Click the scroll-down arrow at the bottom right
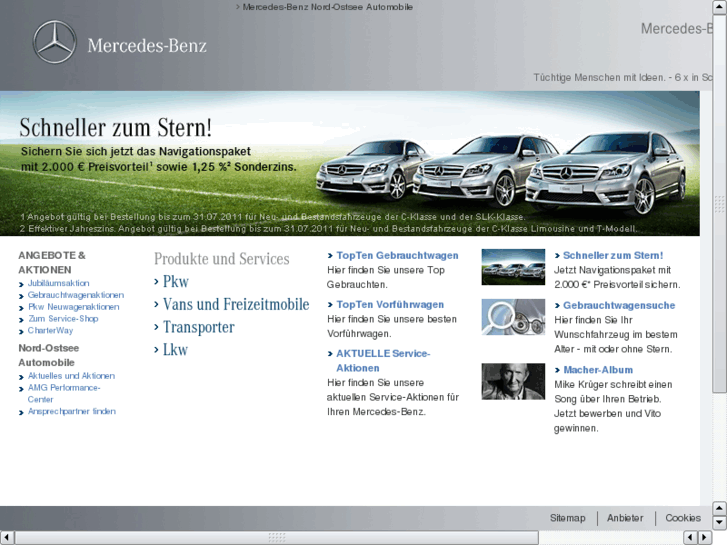The width and height of the screenshot is (727, 545). pyautogui.click(x=720, y=523)
